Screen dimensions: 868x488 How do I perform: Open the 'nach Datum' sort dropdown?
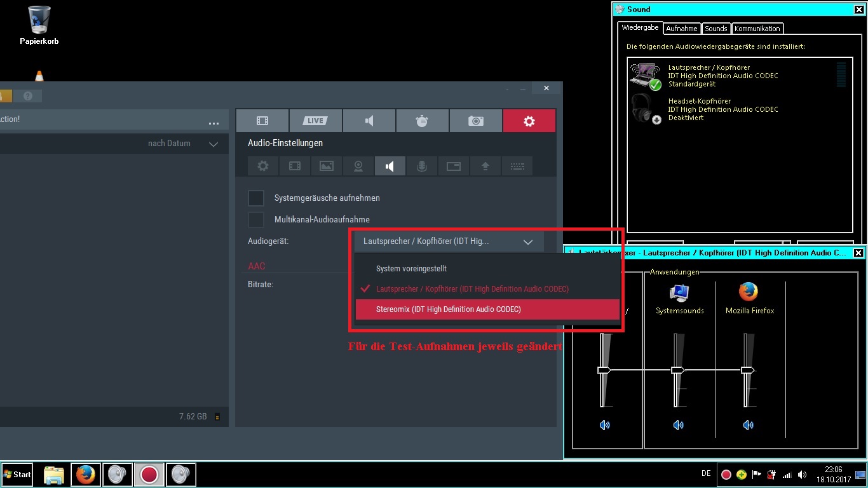coord(183,144)
